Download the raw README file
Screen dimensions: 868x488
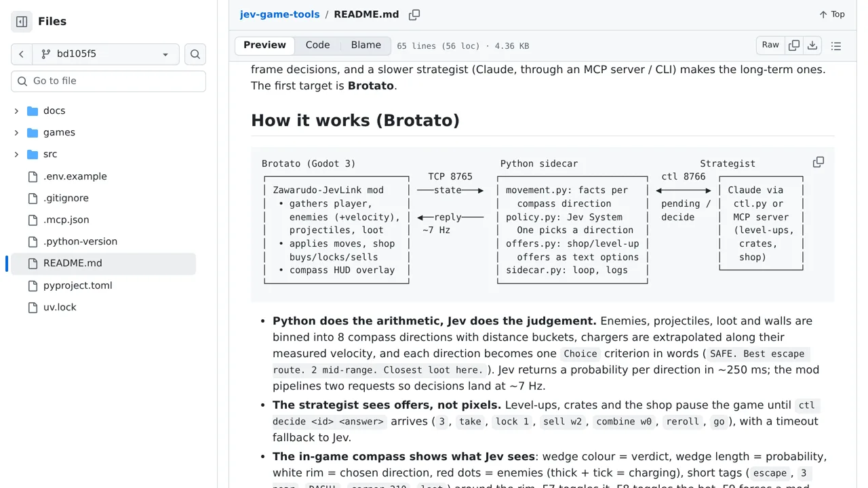812,45
